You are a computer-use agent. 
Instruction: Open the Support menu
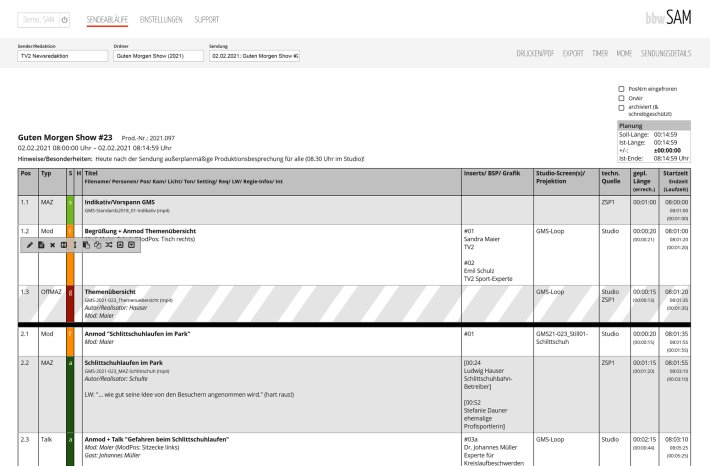point(206,20)
